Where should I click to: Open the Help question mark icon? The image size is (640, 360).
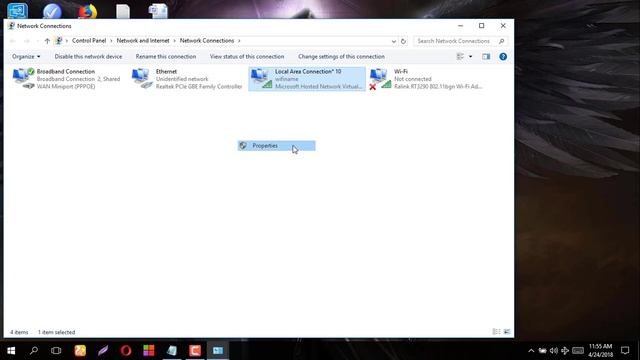pyautogui.click(x=503, y=57)
